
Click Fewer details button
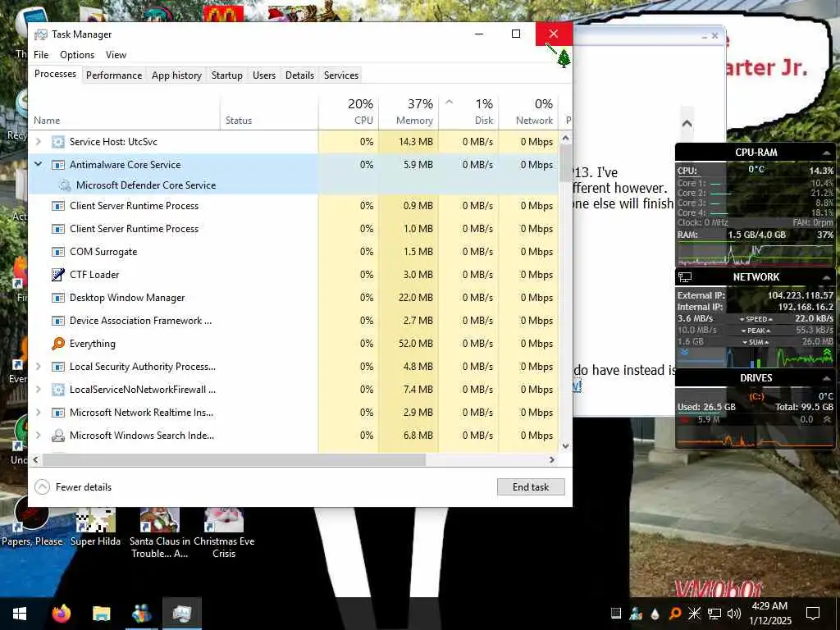click(73, 487)
